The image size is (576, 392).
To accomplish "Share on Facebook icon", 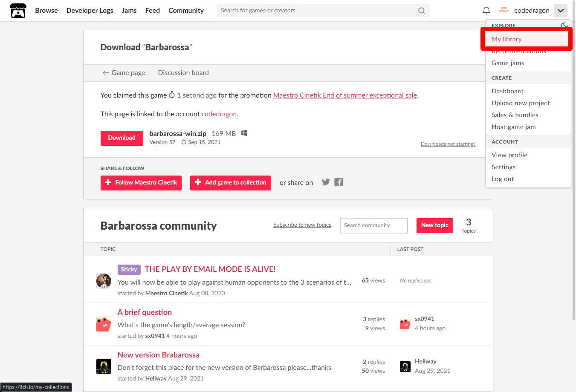I will pyautogui.click(x=339, y=182).
